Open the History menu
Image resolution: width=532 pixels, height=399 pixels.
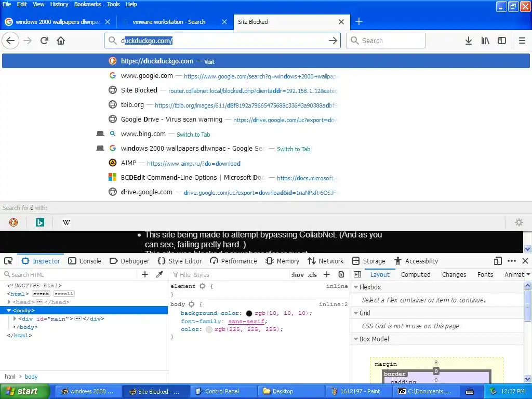[x=59, y=4]
